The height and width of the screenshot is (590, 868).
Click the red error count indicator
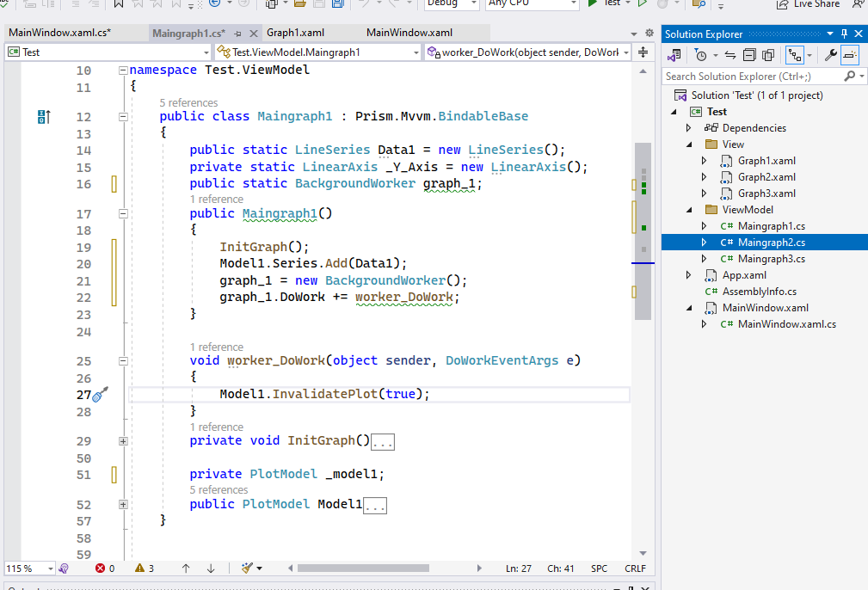pos(104,568)
